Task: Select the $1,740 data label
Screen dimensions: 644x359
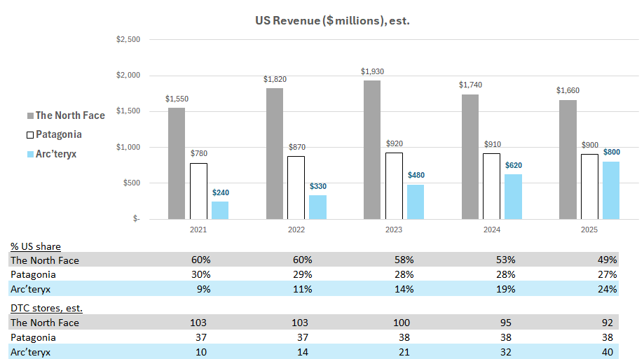Action: tap(471, 85)
